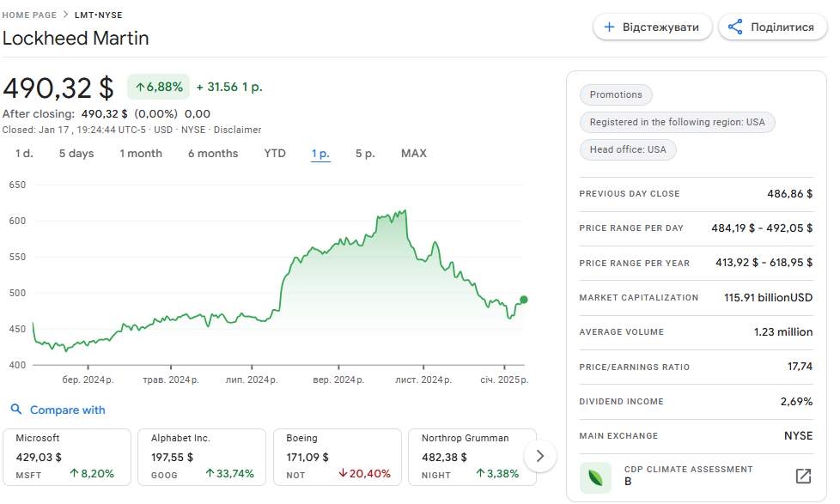Screen dimensions: 840x504
Task: Open the HOME PAGE breadcrumb link
Action: 29,15
